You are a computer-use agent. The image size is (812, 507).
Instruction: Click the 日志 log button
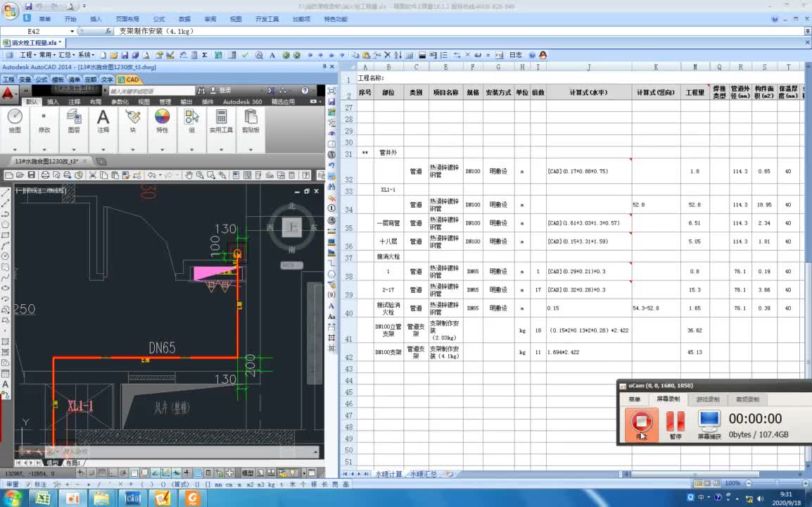515,55
